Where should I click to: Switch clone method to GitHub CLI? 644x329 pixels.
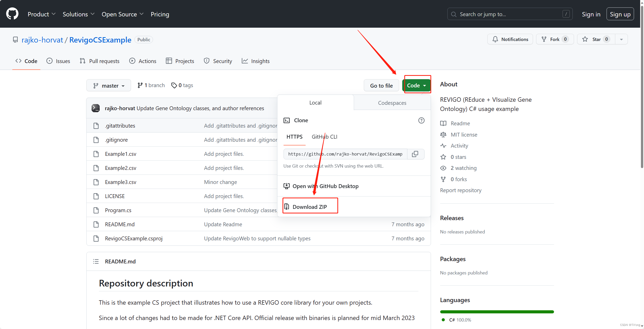(x=324, y=137)
